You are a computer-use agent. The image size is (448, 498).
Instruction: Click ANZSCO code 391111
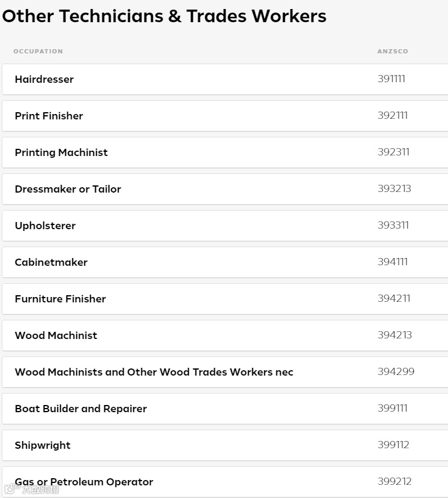392,79
